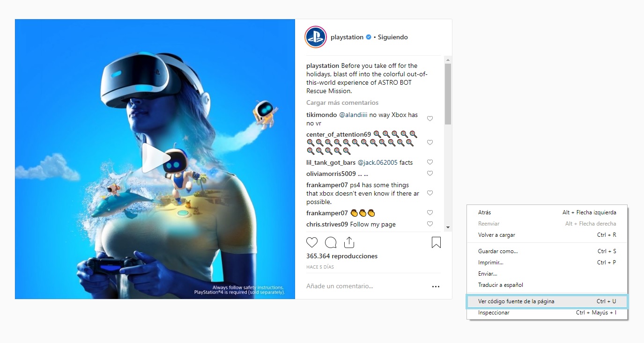Image resolution: width=644 pixels, height=343 pixels.
Task: Click the comments scrollbar up arrow
Action: click(x=448, y=59)
